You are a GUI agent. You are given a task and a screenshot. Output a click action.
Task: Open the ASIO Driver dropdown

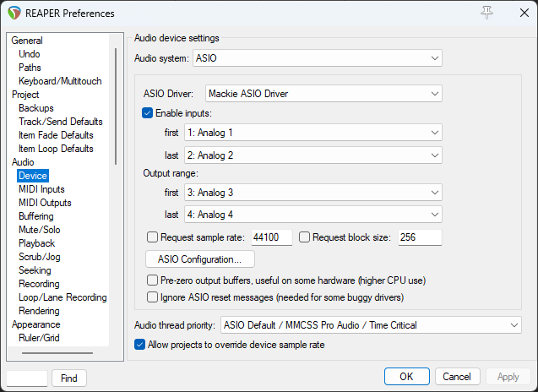[323, 94]
